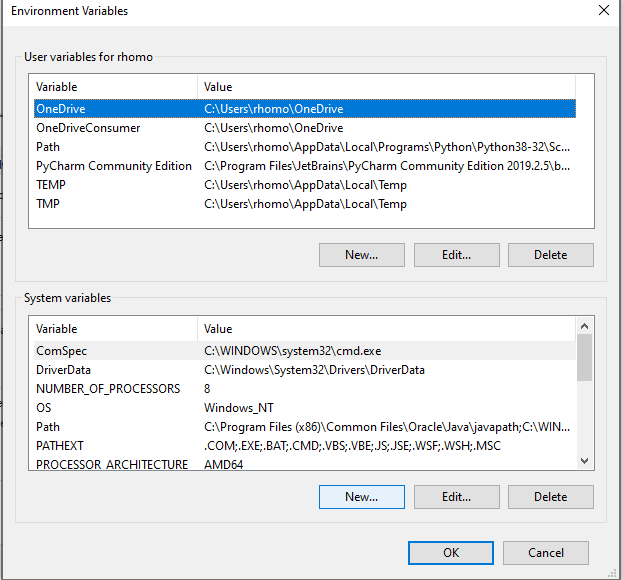Viewport: 623px width, 580px height.
Task: Click the value Windows_NT
Action: pyautogui.click(x=239, y=408)
